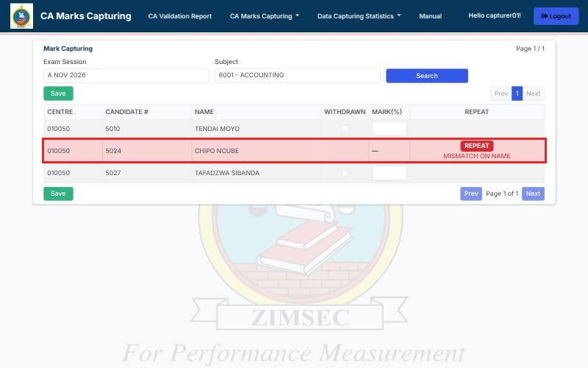Click the bottom Next pagination button
The image size is (588, 368).
point(533,194)
